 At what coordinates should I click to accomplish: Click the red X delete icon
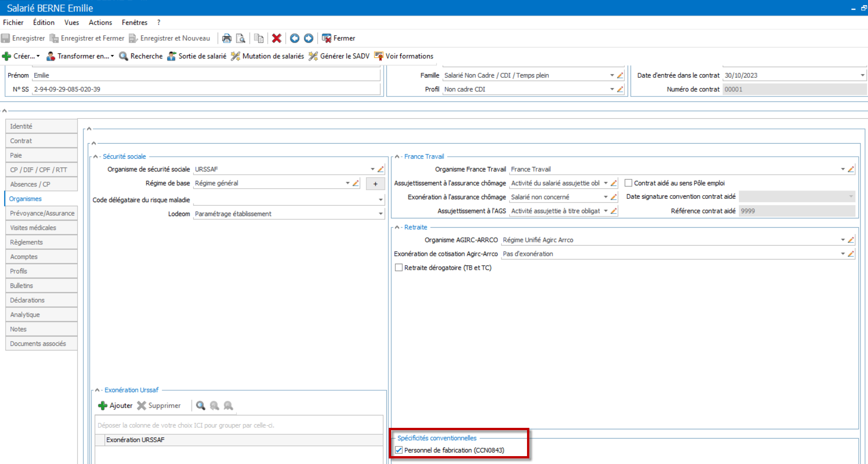276,38
